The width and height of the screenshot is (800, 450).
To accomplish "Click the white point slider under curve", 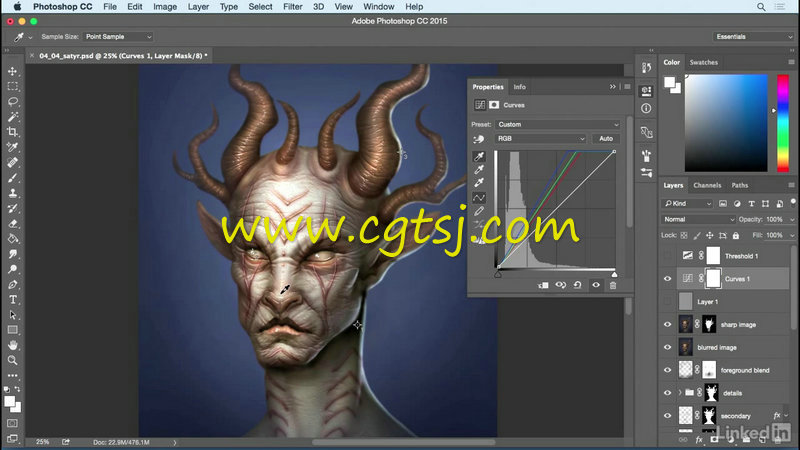I will [x=614, y=274].
